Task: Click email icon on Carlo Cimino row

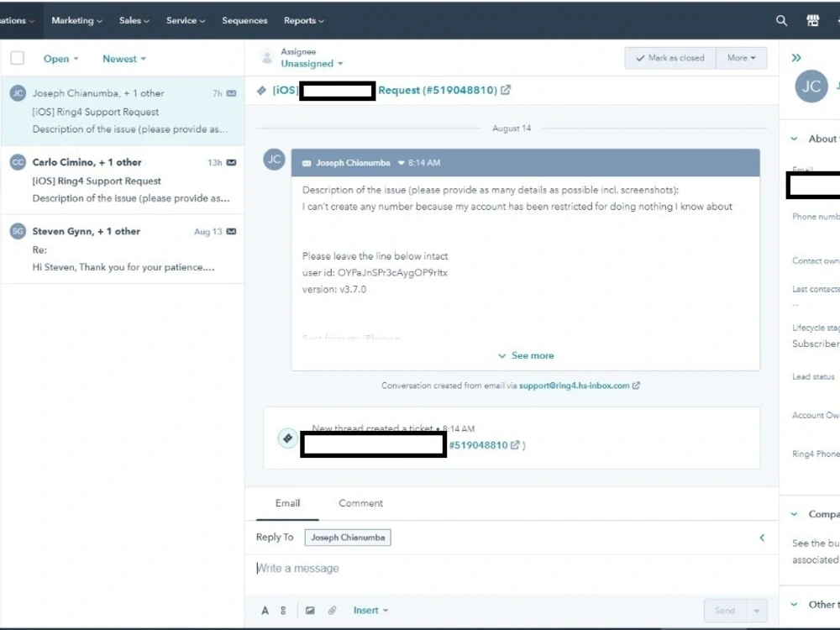Action: coord(232,162)
